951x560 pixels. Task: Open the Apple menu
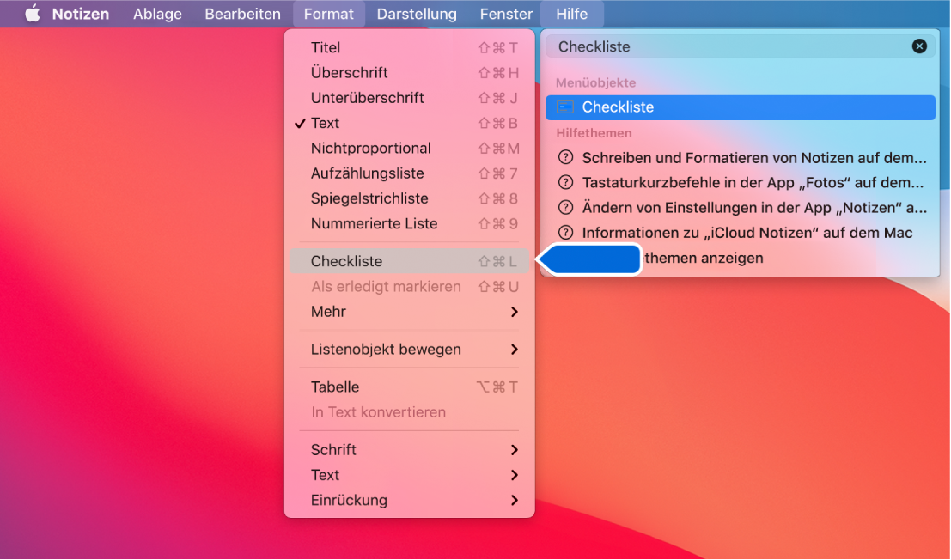[33, 13]
